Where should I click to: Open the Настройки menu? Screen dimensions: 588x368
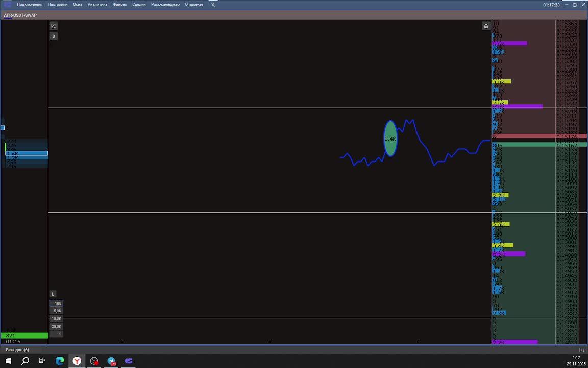pyautogui.click(x=58, y=5)
